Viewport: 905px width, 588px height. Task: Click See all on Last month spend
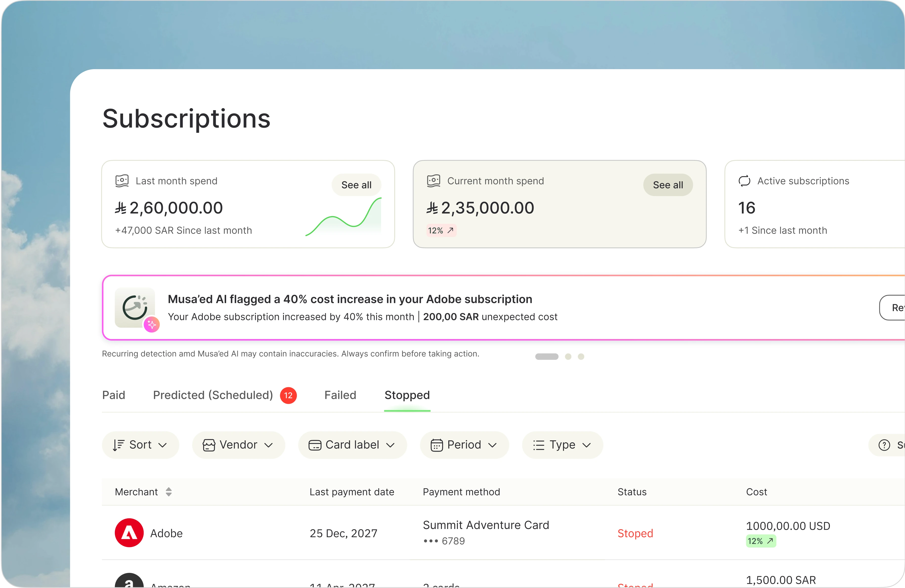click(356, 185)
